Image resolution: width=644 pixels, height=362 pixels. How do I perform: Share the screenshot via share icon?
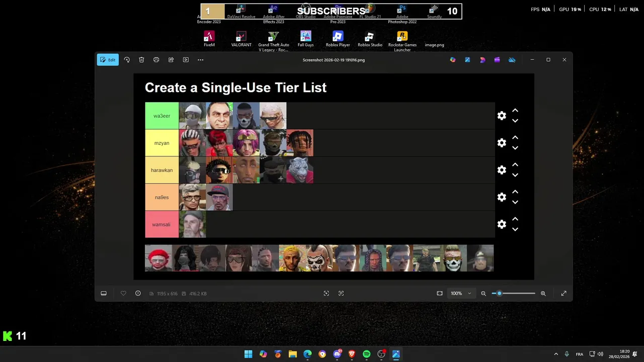pos(171,60)
